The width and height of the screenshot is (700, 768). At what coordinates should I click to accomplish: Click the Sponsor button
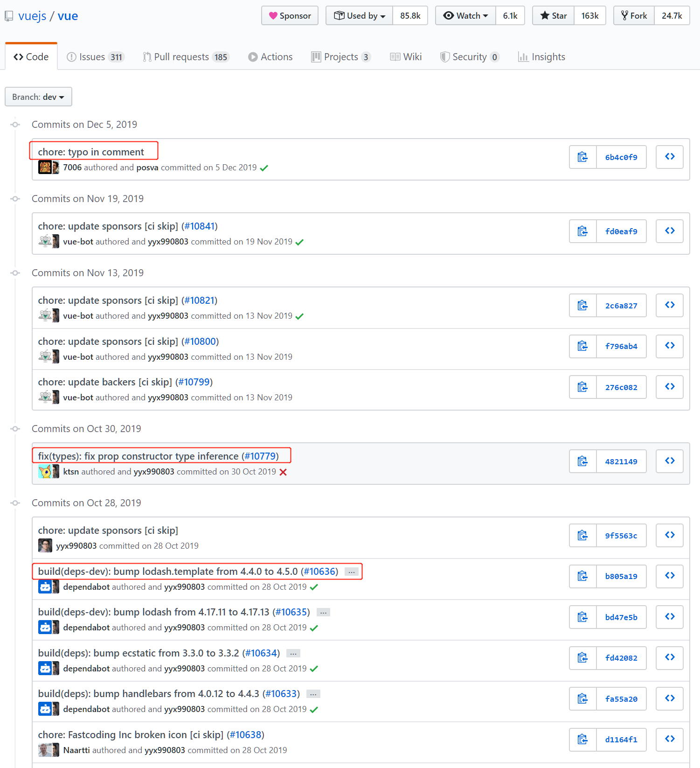pyautogui.click(x=290, y=16)
